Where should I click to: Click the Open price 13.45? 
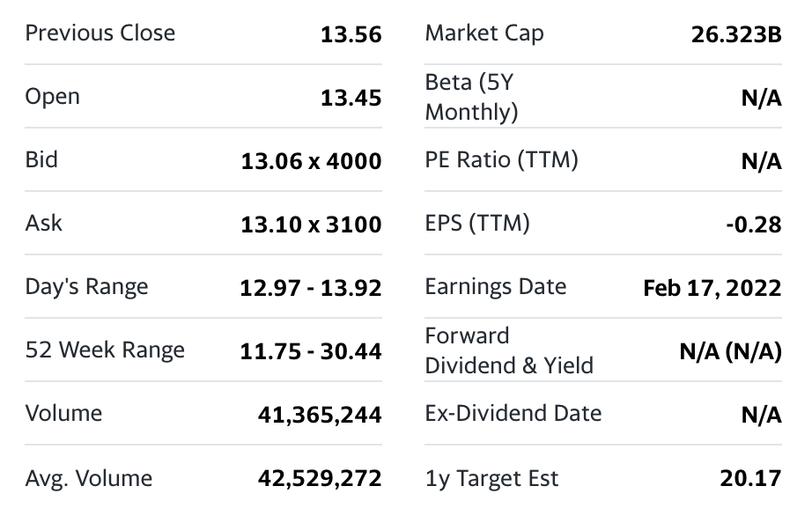pyautogui.click(x=351, y=99)
